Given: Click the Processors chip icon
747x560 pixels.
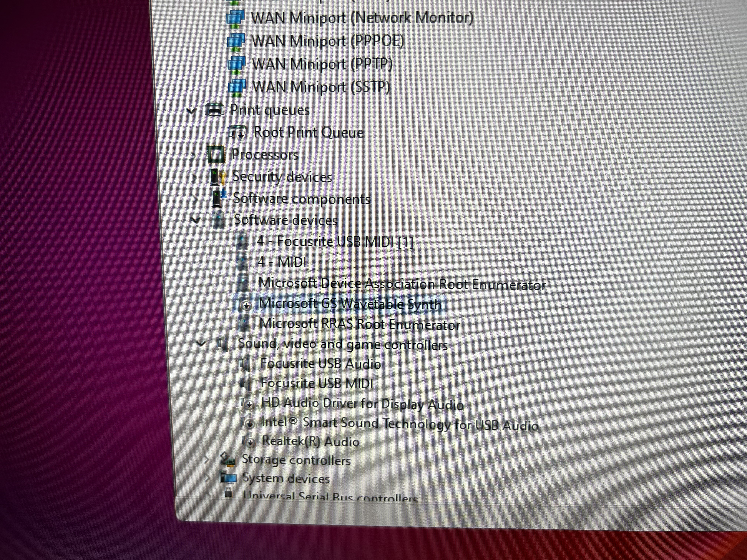Looking at the screenshot, I should click(216, 155).
